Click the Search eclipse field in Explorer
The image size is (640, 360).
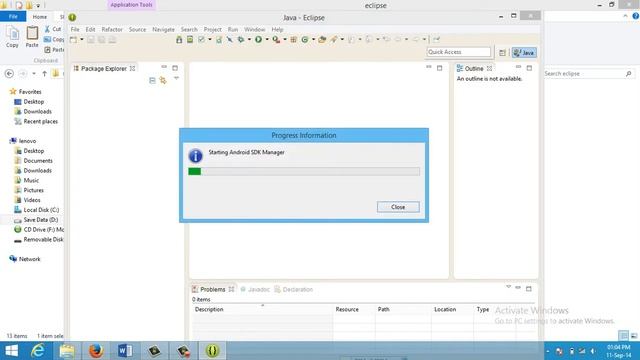588,73
